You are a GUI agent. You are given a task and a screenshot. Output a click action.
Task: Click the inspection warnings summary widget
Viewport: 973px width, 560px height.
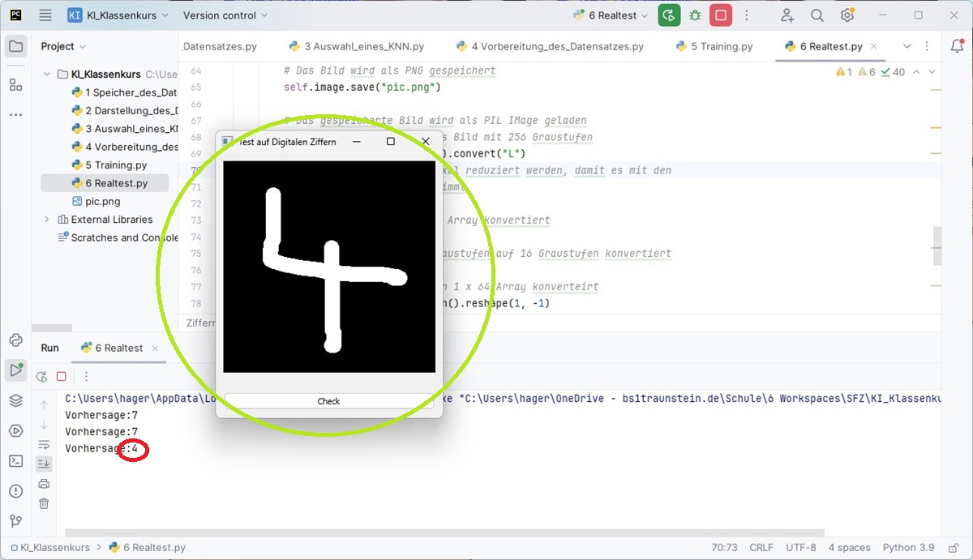870,72
